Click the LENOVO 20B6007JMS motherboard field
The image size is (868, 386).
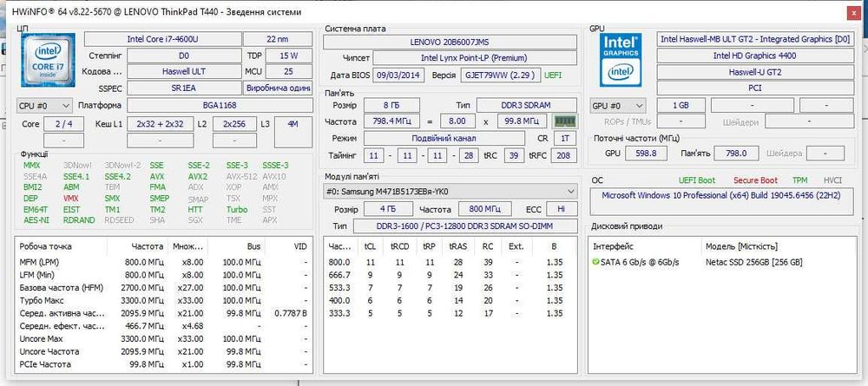click(450, 42)
